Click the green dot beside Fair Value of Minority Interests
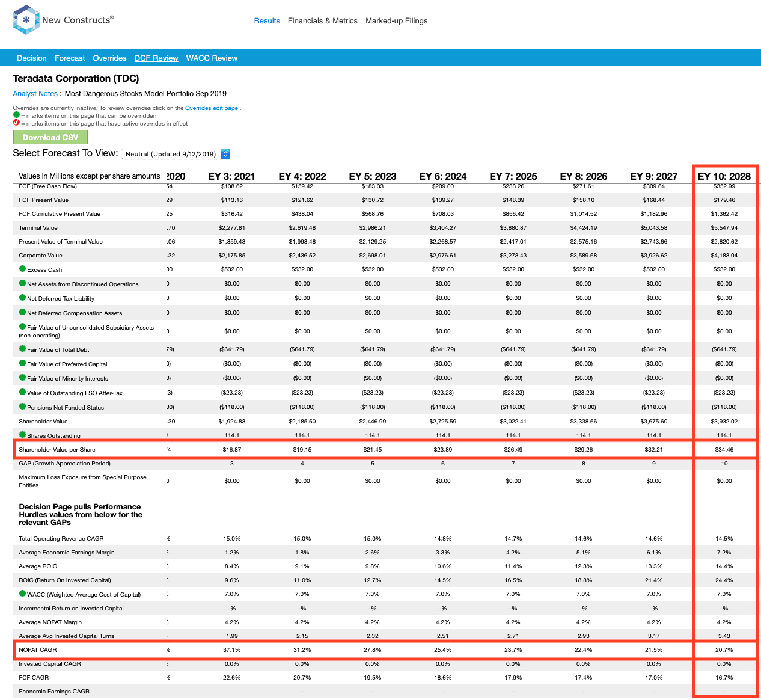 click(x=23, y=378)
